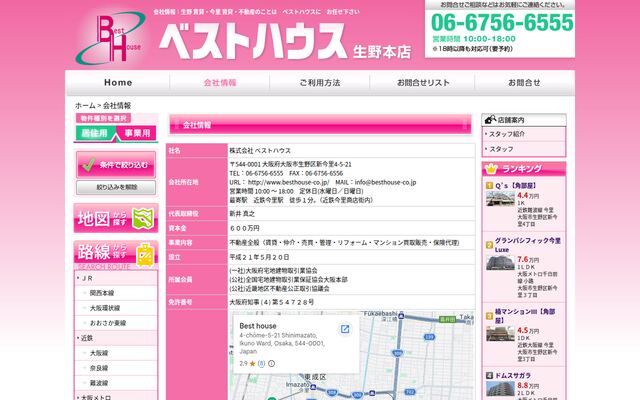Open the 会社情報 navigation tab
The height and width of the screenshot is (400, 640).
coord(220,82)
